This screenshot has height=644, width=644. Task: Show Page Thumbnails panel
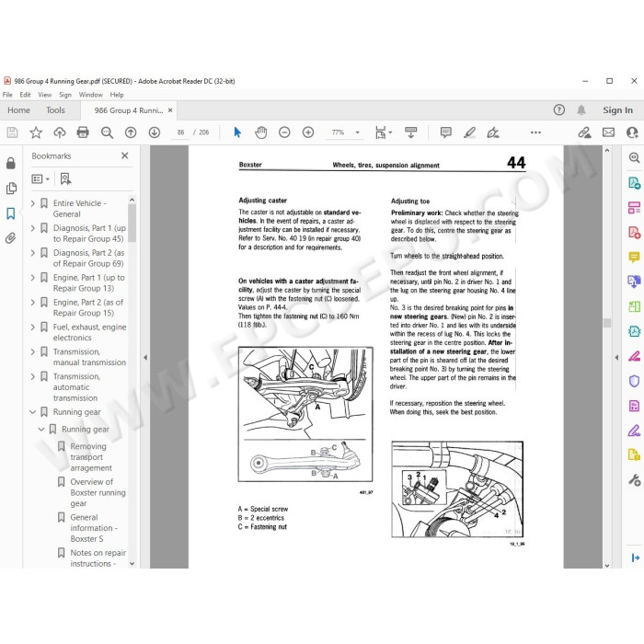[x=11, y=189]
